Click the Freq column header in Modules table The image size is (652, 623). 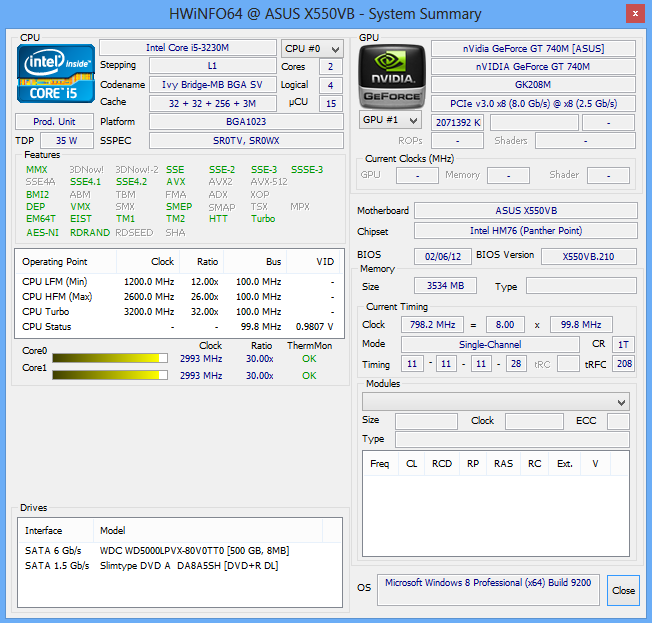click(x=380, y=463)
